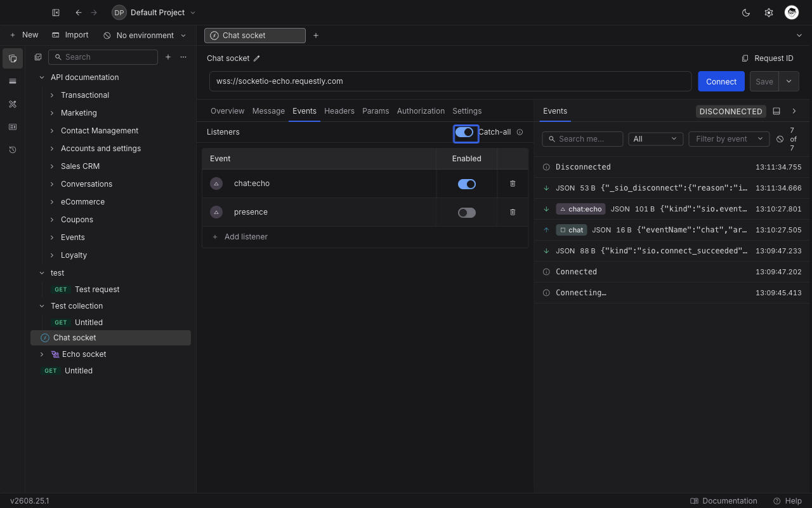Viewport: 812px width, 508px height.
Task: Open settings gear icon in header
Action: click(769, 13)
